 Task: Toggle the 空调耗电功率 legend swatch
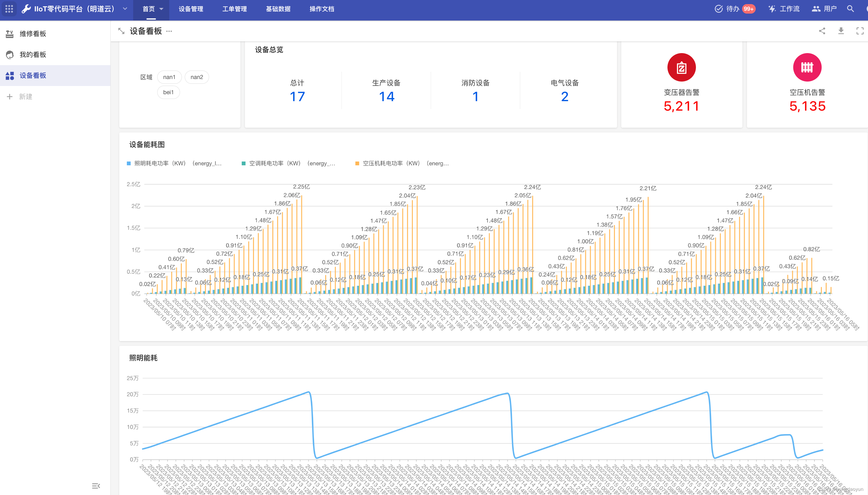click(x=244, y=163)
